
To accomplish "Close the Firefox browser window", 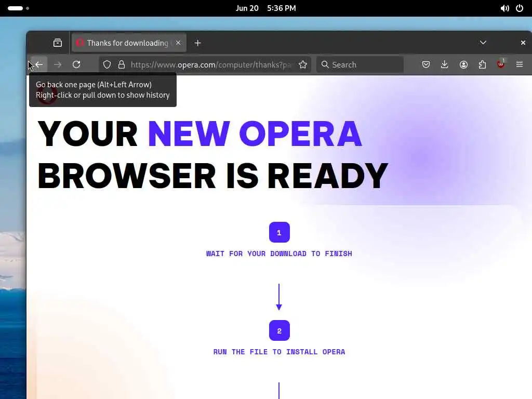I will click(x=523, y=43).
